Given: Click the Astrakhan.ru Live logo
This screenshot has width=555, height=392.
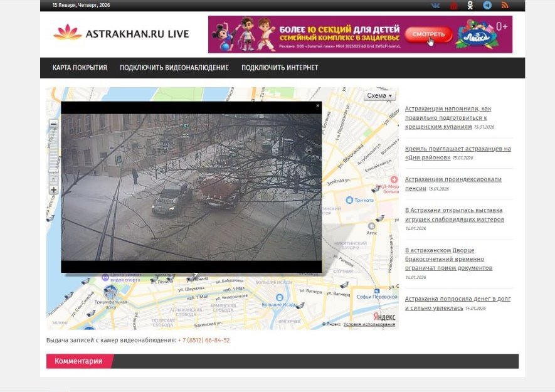Looking at the screenshot, I should tap(121, 33).
